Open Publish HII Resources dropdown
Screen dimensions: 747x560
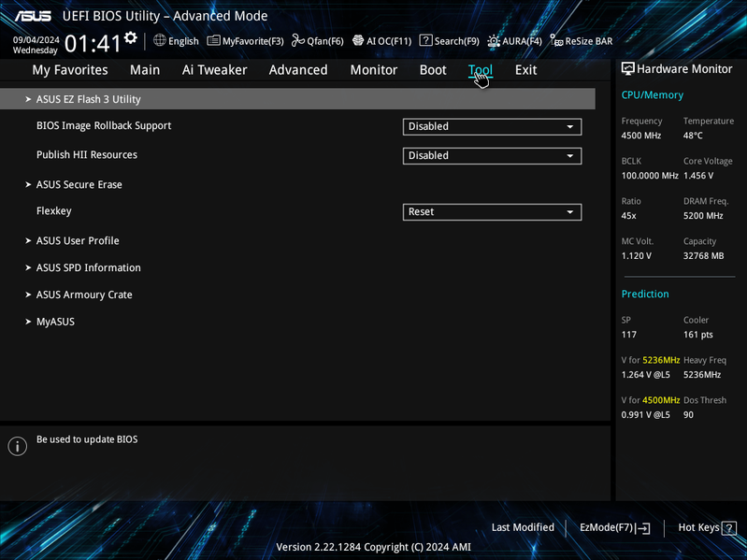(492, 156)
